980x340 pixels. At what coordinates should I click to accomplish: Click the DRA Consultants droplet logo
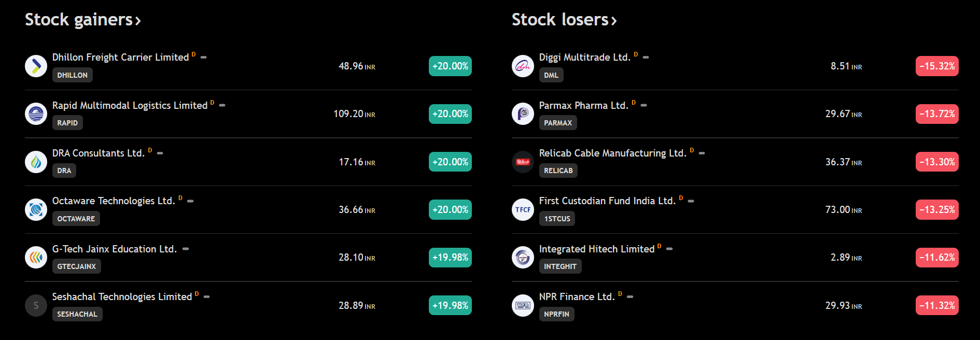coord(36,162)
